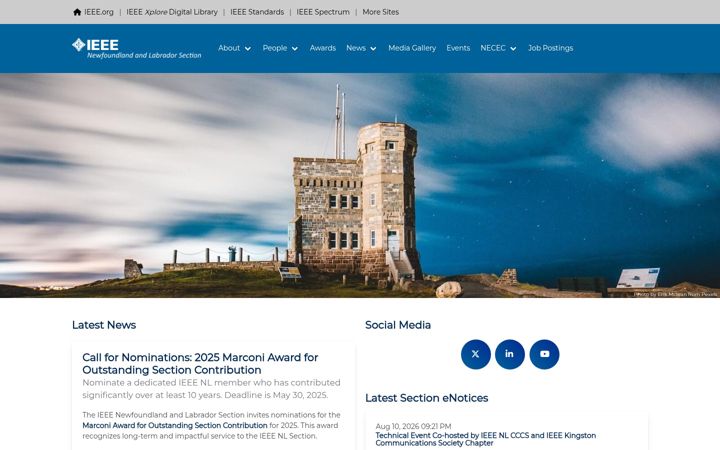Open the NECEC menu item
This screenshot has height=450, width=720.
[x=493, y=48]
